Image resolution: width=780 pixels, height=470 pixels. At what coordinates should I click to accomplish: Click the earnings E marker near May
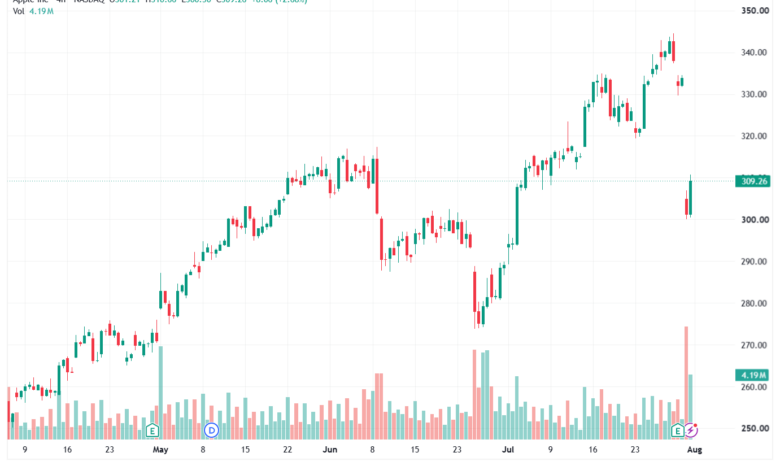[153, 430]
